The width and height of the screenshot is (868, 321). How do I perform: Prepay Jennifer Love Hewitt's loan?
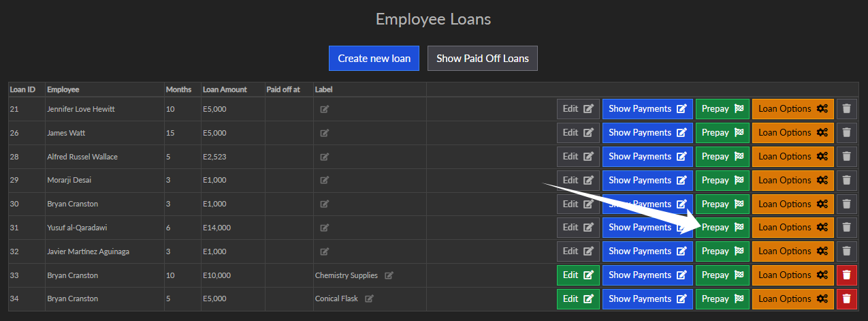722,109
